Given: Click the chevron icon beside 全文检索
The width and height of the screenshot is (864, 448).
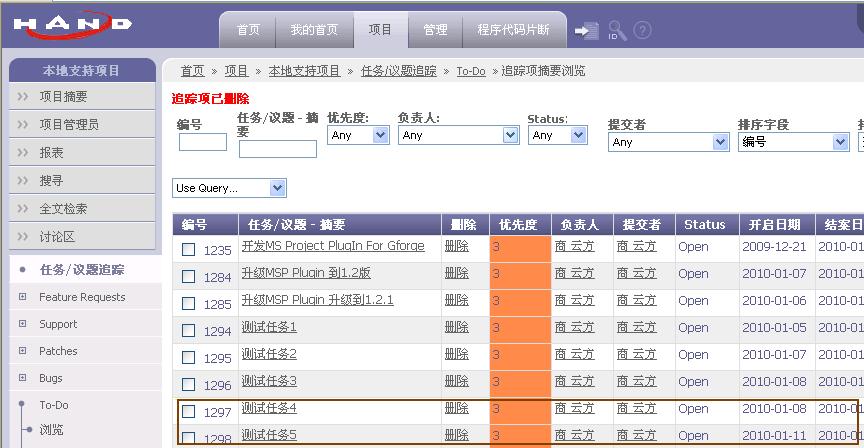Looking at the screenshot, I should pos(23,209).
